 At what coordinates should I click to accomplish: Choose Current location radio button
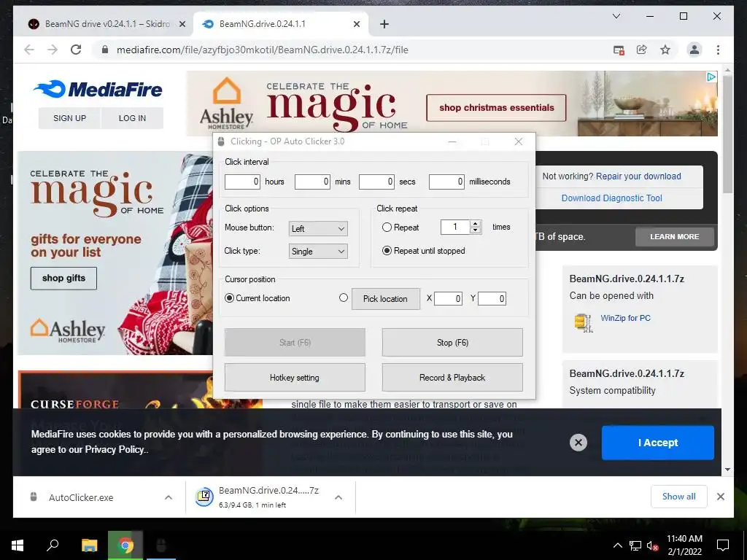[229, 298]
